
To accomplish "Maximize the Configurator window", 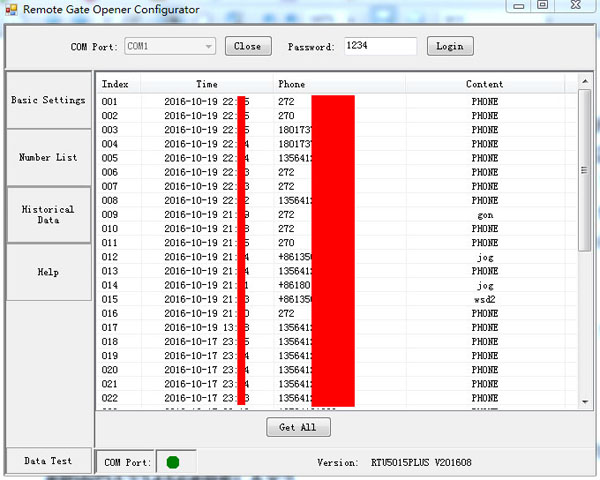I will [542, 5].
